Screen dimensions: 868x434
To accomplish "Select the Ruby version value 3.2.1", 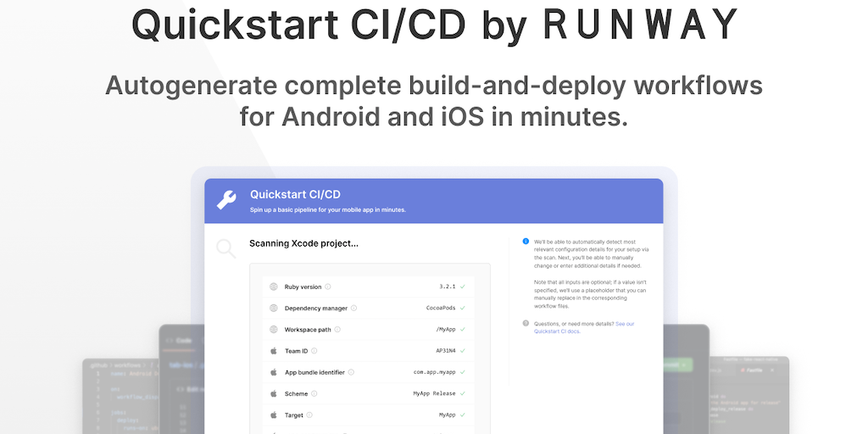I will [448, 287].
